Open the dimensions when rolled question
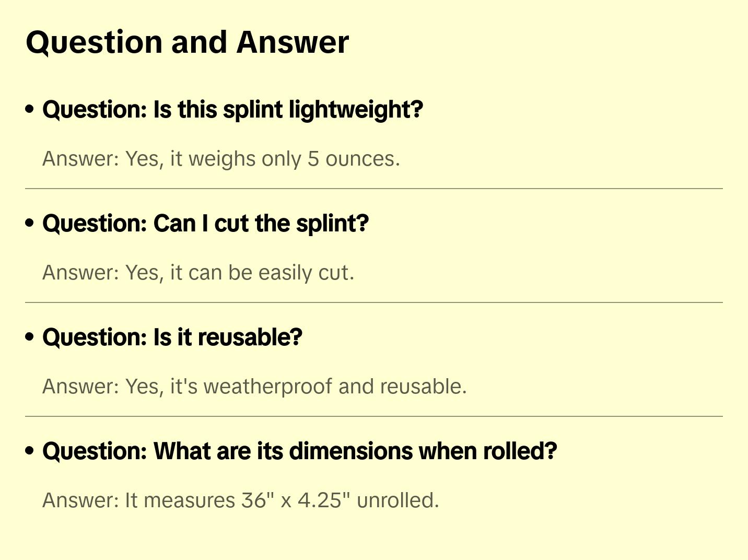The height and width of the screenshot is (560, 748). pos(299,451)
